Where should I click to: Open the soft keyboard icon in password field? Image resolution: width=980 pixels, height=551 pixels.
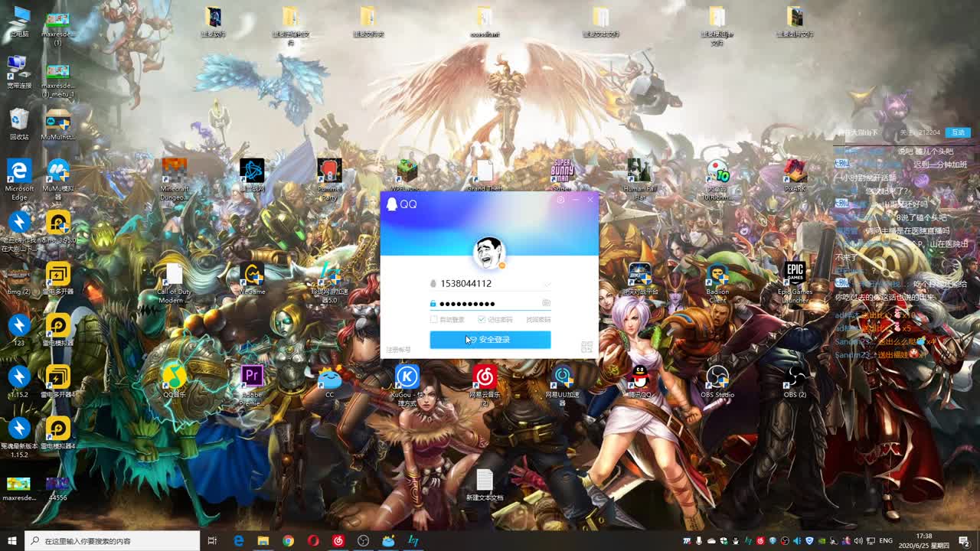[546, 303]
